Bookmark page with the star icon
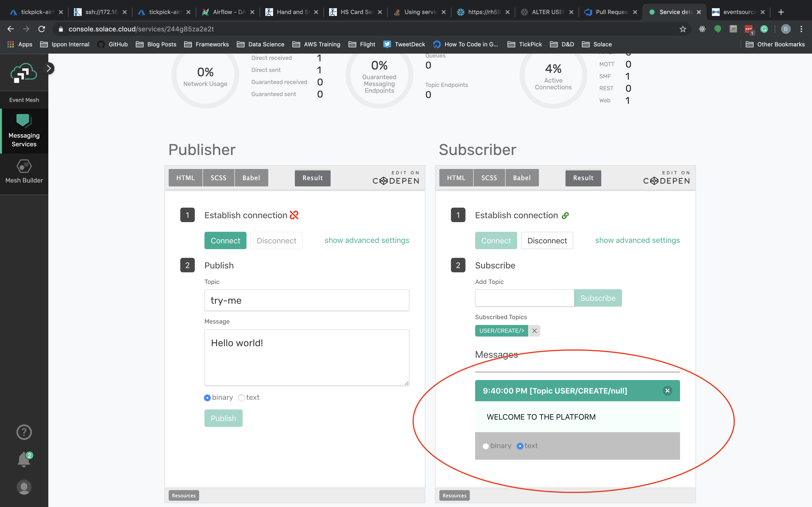812x507 pixels. click(682, 29)
